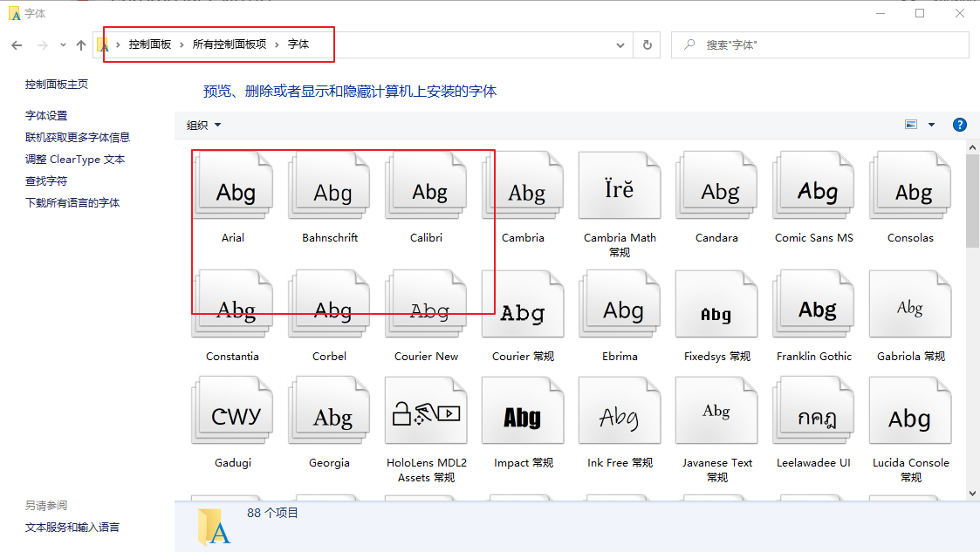
Task: Open 联机获取更多字体信息 link
Action: [78, 138]
